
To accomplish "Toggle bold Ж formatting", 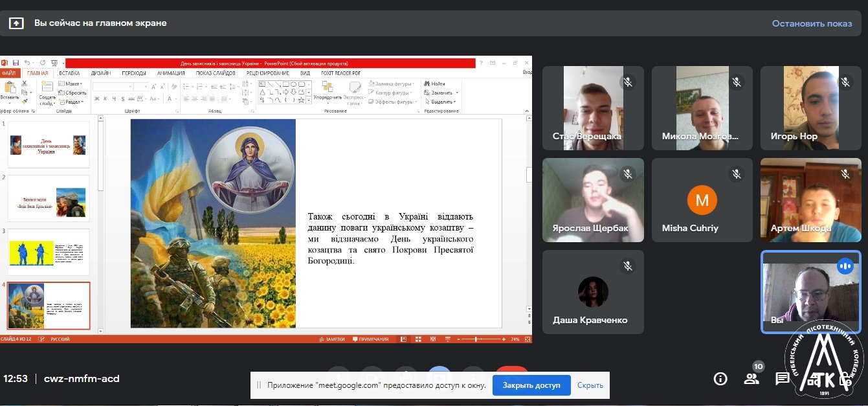I will pos(97,98).
